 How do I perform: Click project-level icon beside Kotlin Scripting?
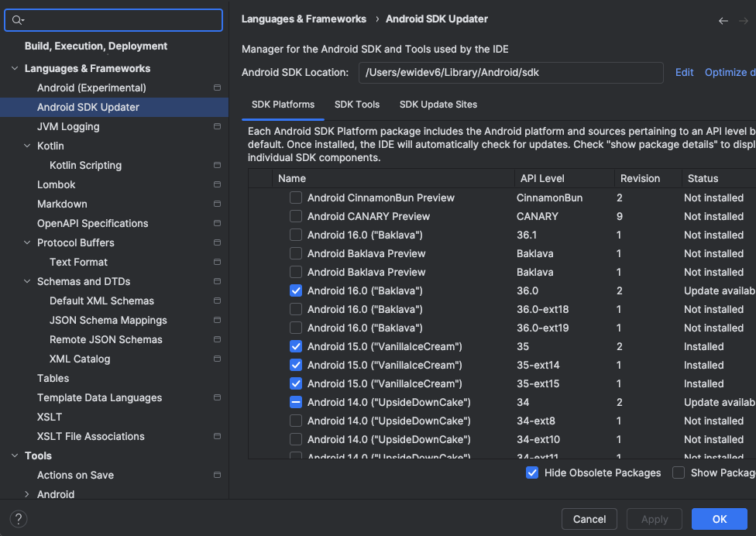point(217,165)
